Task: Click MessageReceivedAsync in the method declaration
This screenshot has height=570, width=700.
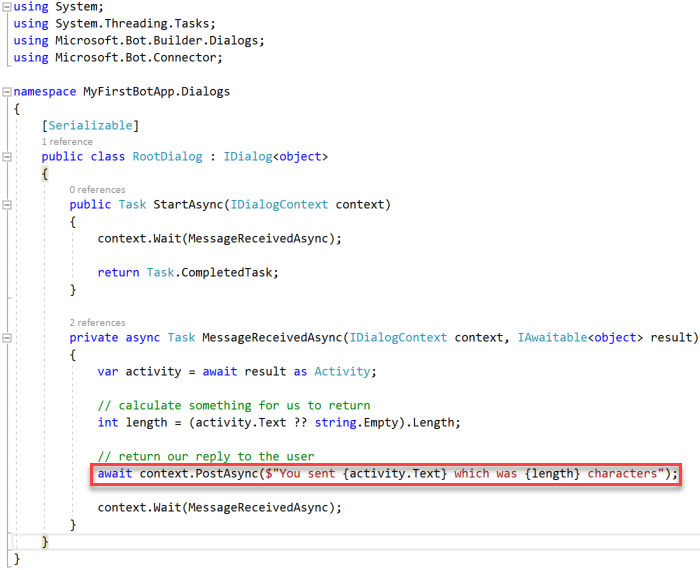Action: click(272, 337)
